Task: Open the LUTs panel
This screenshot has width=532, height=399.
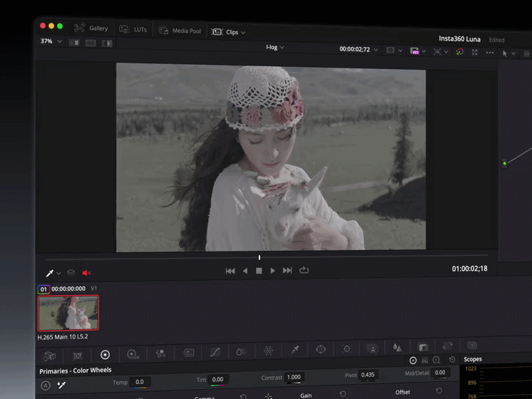Action: pos(133,29)
